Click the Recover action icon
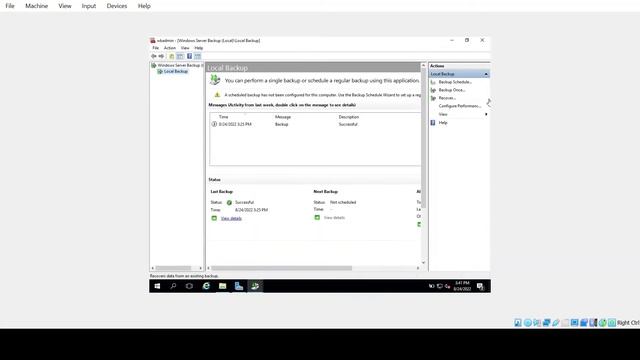The width and height of the screenshot is (640, 360). click(x=433, y=98)
